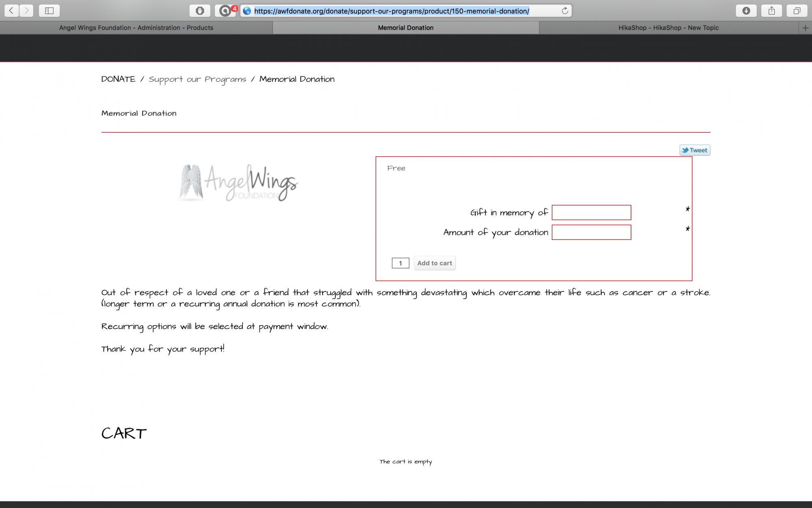
Task: Click the Gift in memory of field
Action: pos(591,213)
